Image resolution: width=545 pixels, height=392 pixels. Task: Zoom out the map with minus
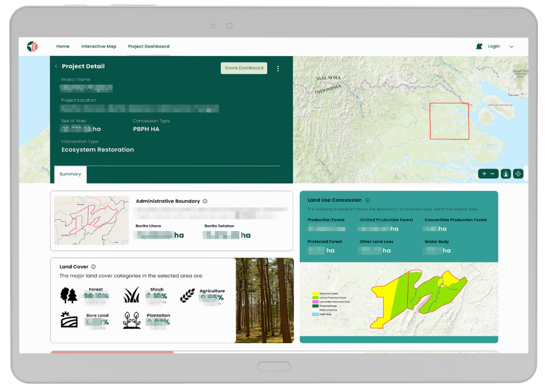click(x=492, y=174)
